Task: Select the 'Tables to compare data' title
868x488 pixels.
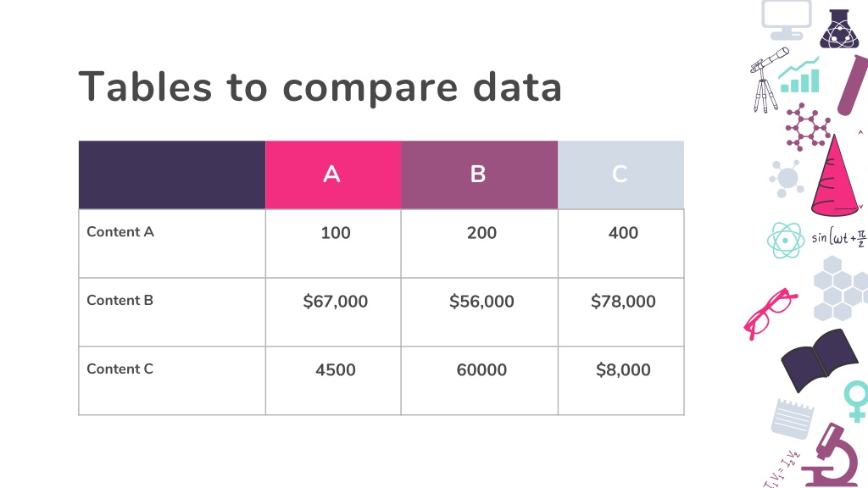Action: coord(320,87)
